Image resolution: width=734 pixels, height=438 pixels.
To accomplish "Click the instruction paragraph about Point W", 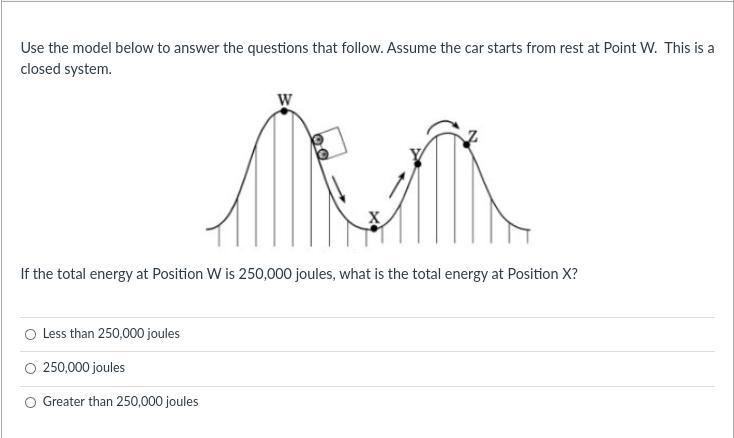I will (366, 58).
